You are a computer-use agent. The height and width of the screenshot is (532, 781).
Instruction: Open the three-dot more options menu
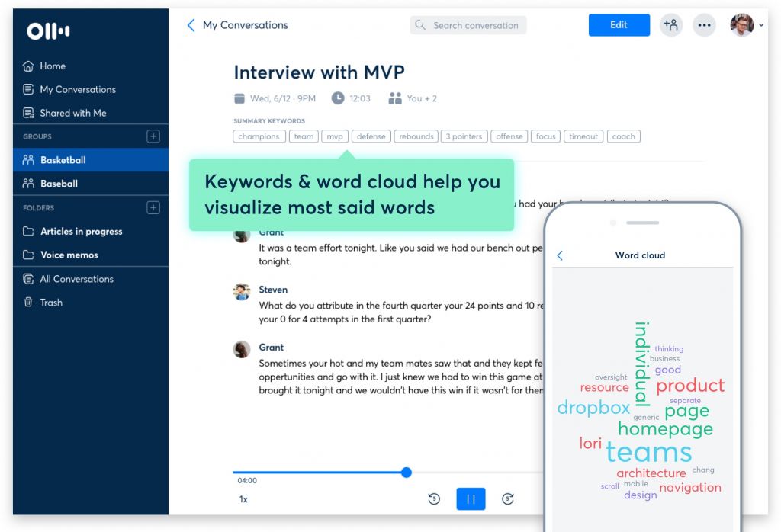coord(704,25)
